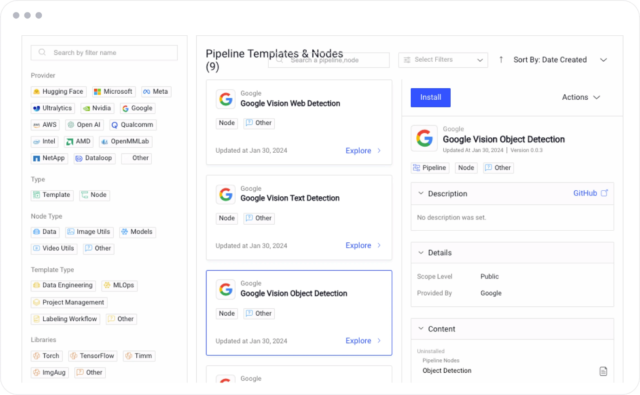Open the Actions dropdown menu
The image size is (640, 395).
(x=581, y=98)
